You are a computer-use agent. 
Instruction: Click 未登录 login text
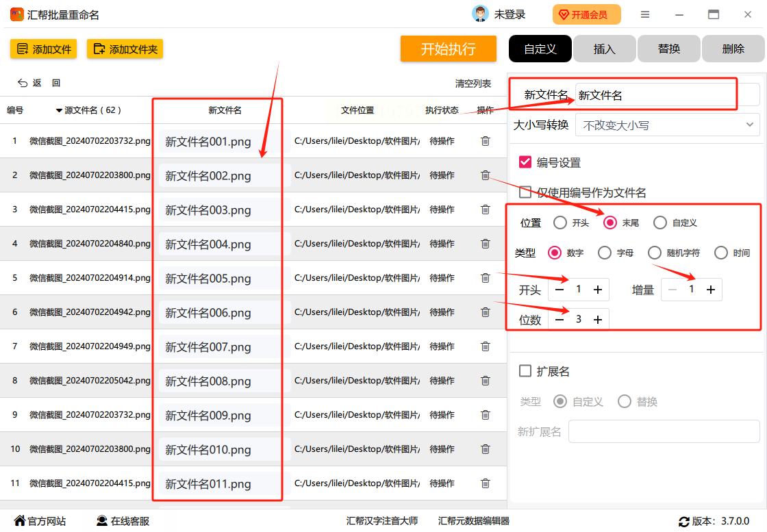(x=510, y=14)
